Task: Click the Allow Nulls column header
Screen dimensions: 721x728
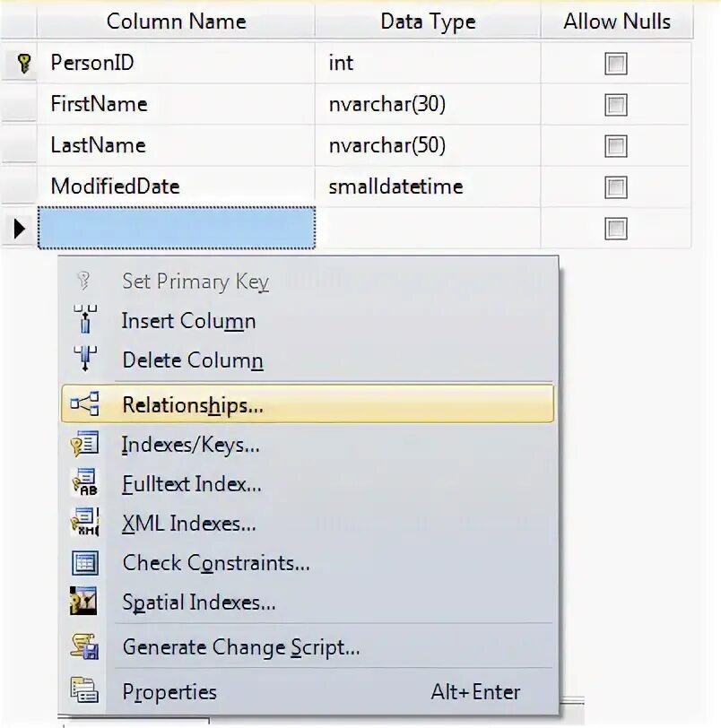Action: tap(616, 22)
